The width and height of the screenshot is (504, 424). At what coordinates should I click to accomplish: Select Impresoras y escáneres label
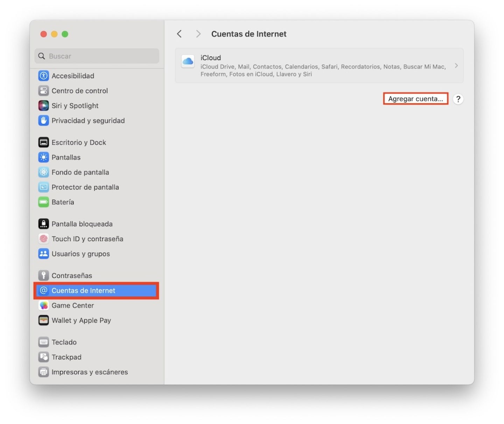90,372
